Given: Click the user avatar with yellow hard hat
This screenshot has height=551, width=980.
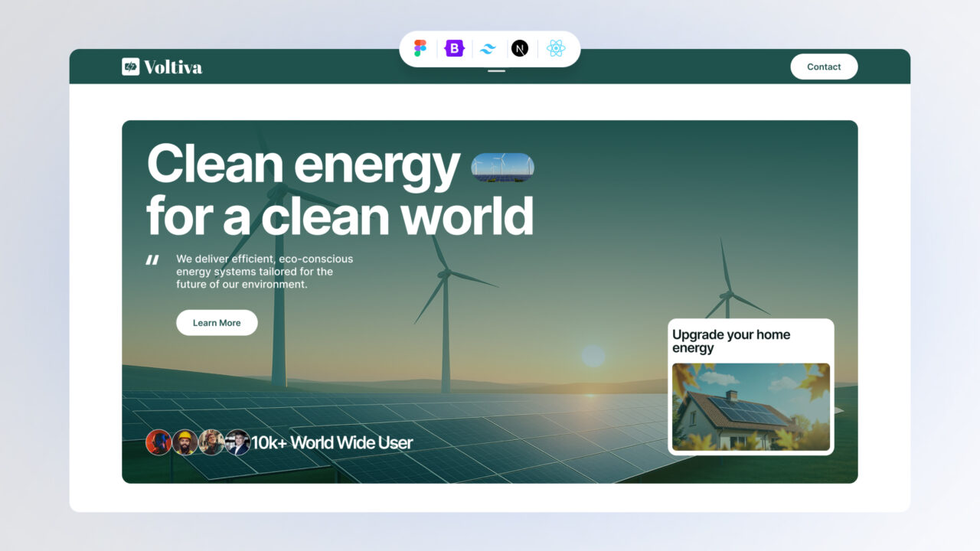Looking at the screenshot, I should [x=185, y=442].
